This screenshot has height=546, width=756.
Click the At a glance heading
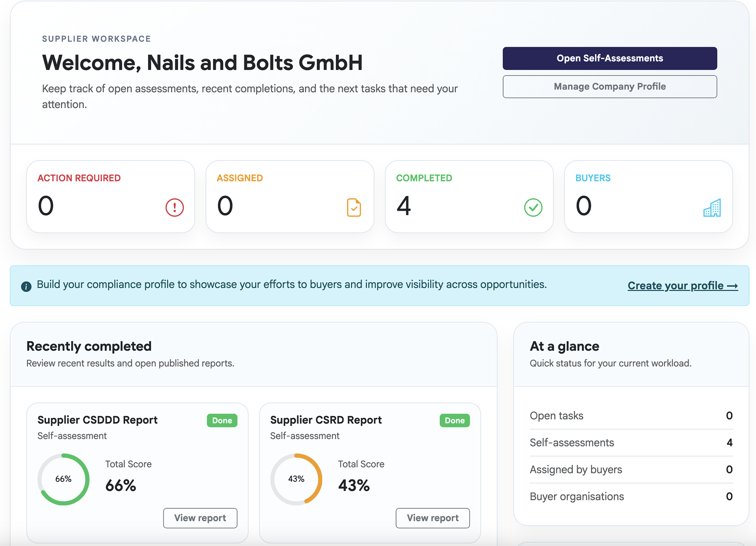pos(564,346)
